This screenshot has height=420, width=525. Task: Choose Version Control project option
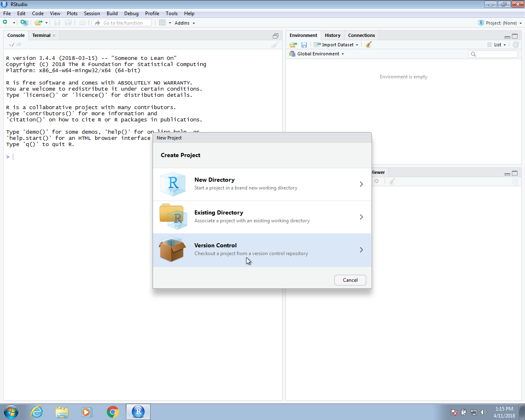262,250
